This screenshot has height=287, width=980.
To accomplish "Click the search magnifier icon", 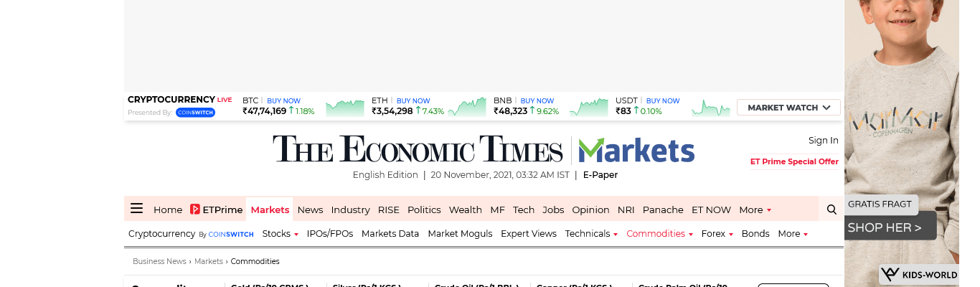I will point(831,210).
